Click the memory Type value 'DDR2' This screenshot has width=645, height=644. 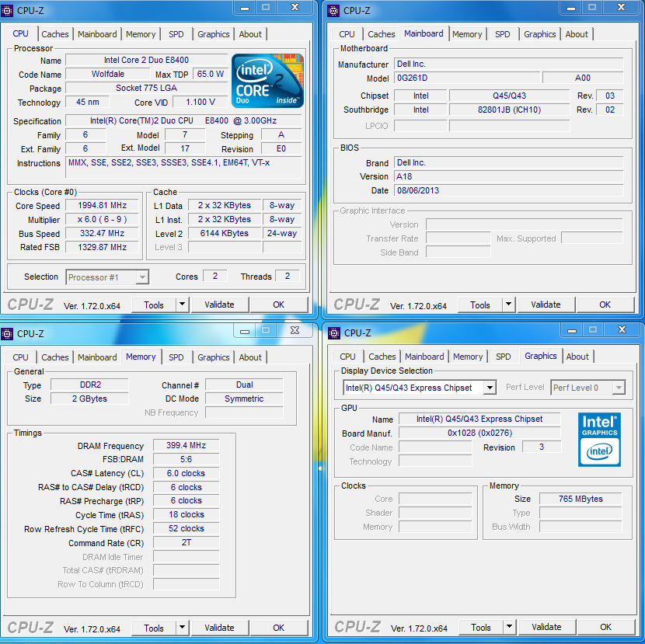click(x=89, y=385)
